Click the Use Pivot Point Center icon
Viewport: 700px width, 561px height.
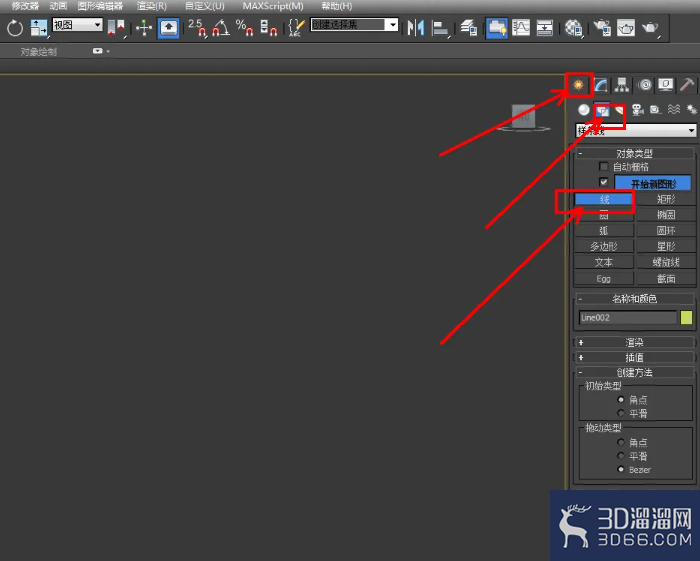(116, 28)
